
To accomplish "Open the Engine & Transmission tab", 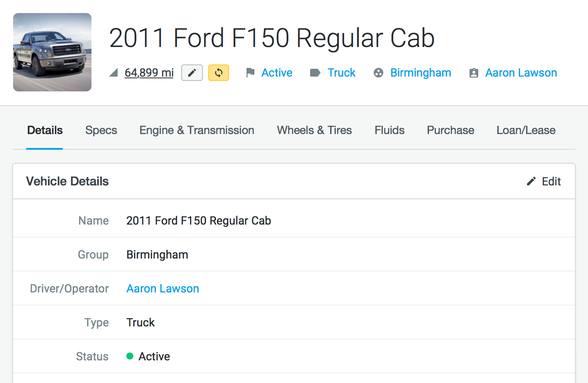I will pos(197,130).
